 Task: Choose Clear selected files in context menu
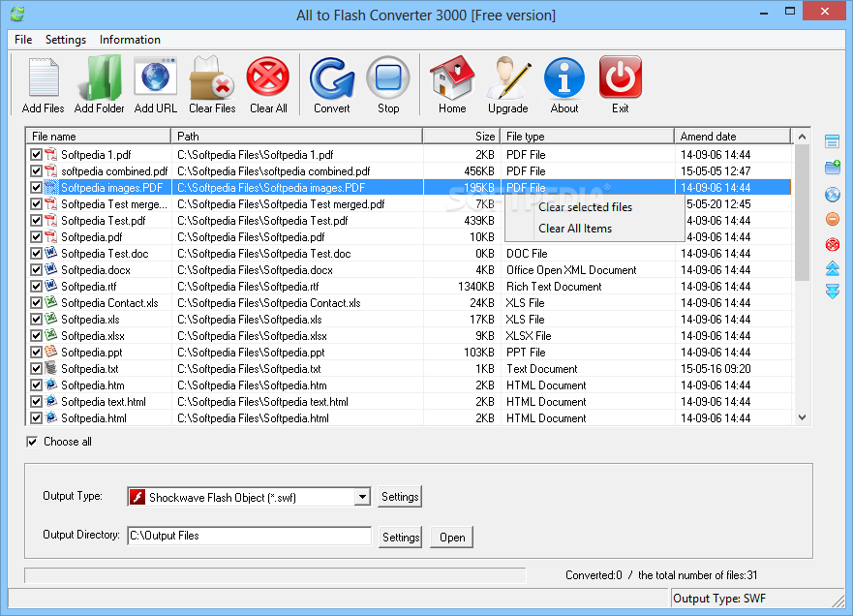586,207
